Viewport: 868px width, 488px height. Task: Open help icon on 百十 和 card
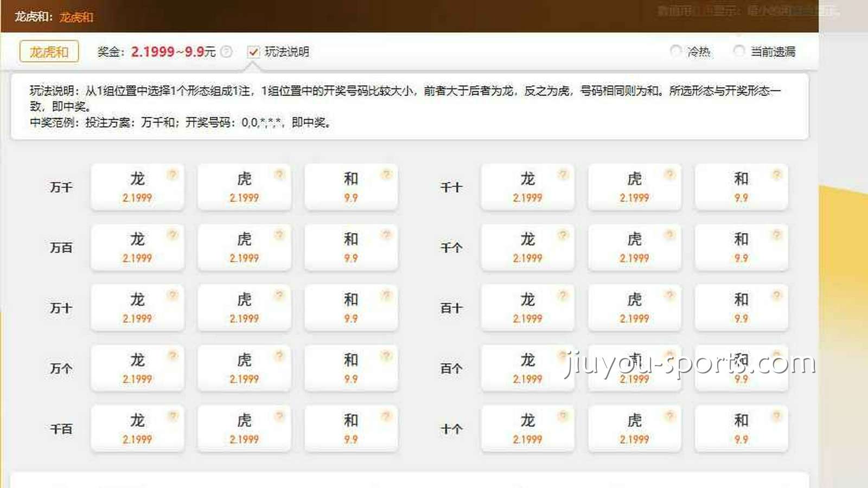[x=776, y=295]
